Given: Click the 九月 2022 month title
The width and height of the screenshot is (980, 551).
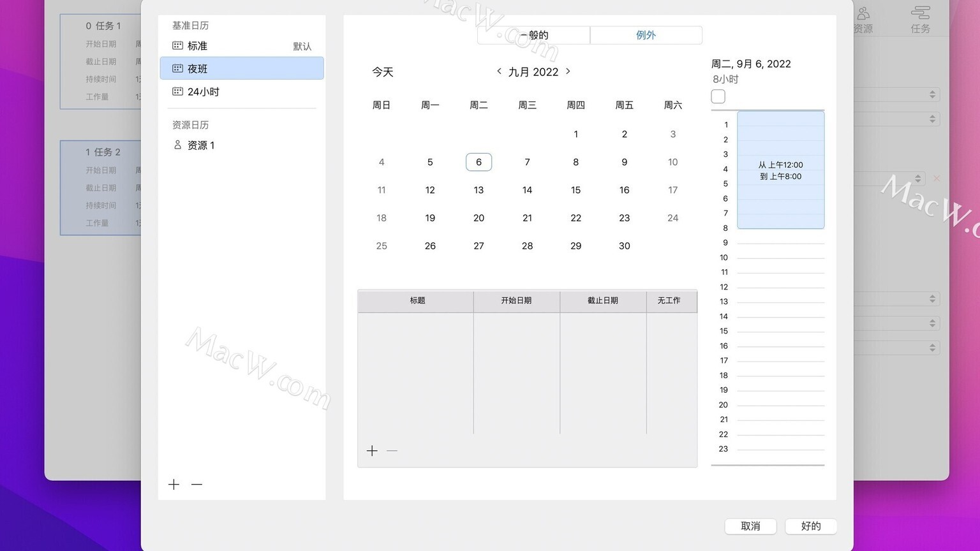Looking at the screenshot, I should pyautogui.click(x=533, y=72).
